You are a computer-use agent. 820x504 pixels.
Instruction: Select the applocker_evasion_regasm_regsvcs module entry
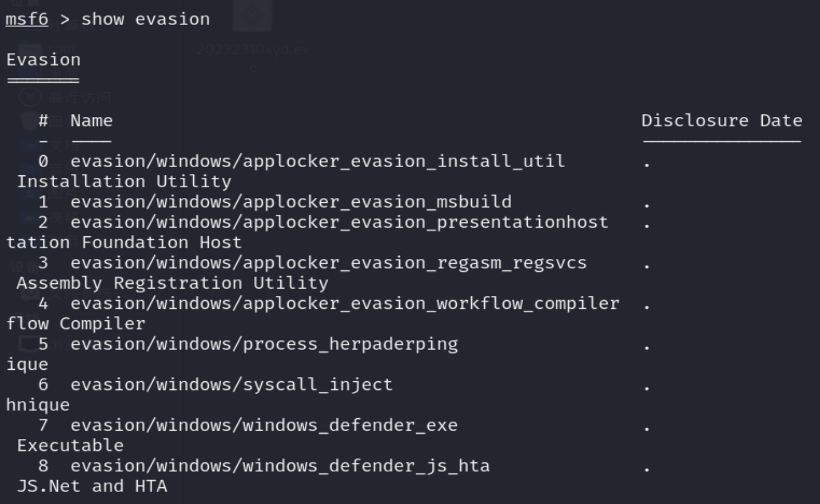coord(328,263)
